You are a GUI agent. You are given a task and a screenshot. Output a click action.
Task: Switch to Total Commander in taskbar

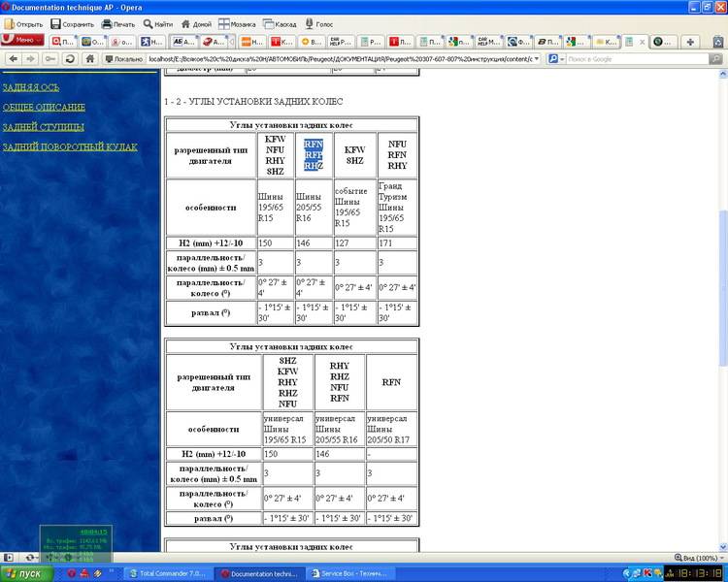click(x=171, y=573)
